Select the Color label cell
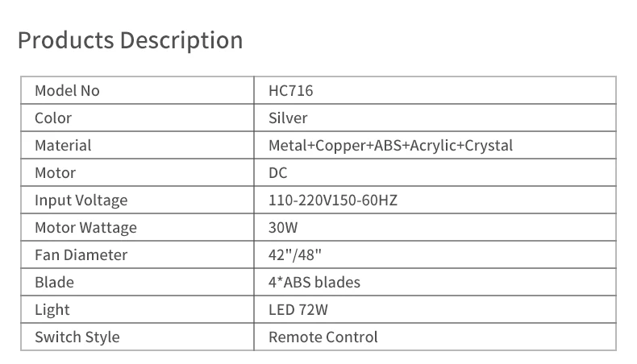The image size is (637, 364). coord(53,118)
